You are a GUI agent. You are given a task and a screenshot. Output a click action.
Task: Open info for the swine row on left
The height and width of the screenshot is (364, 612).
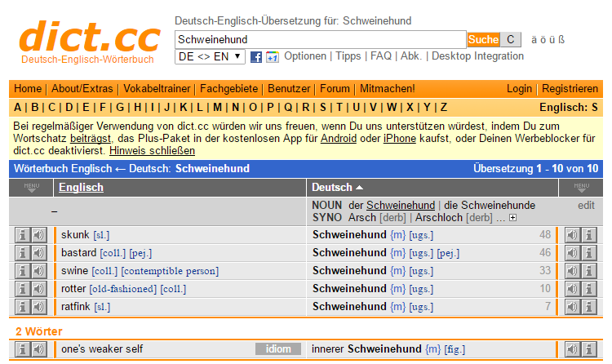[23, 271]
